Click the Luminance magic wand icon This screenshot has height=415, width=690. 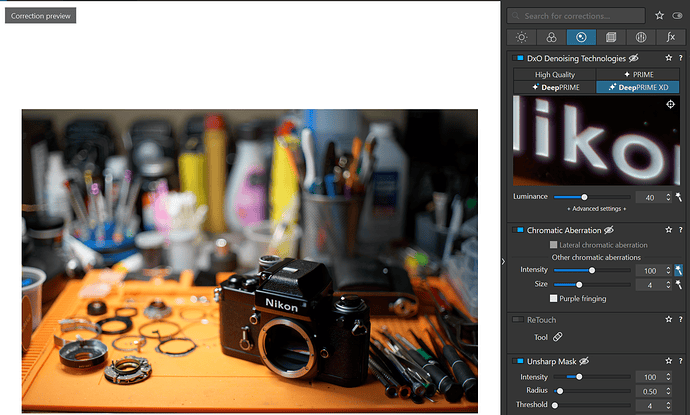pos(679,198)
